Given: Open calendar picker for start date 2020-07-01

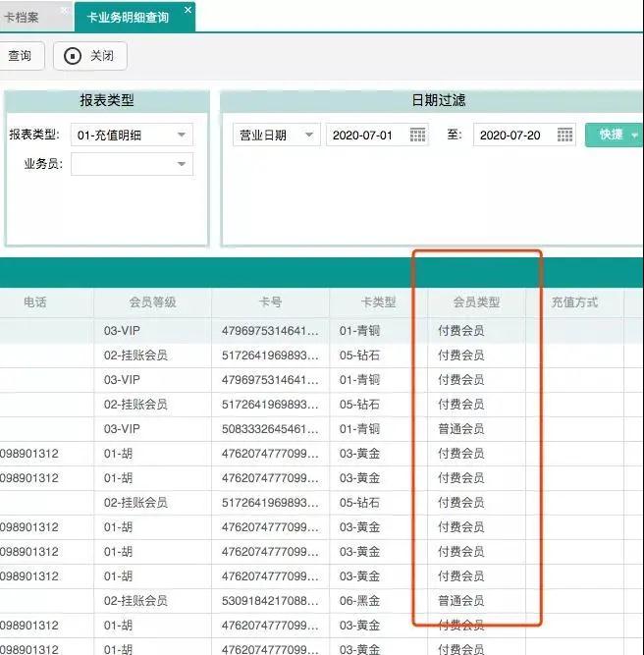Looking at the screenshot, I should pyautogui.click(x=417, y=136).
